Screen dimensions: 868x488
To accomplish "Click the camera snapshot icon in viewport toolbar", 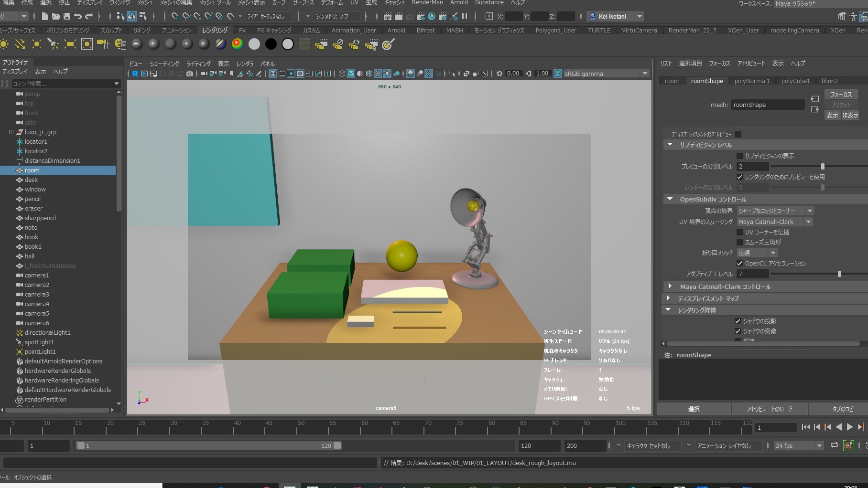I will click(190, 74).
